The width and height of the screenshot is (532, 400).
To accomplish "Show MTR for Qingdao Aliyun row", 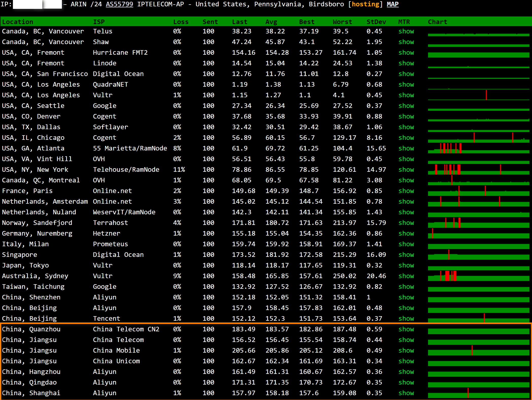I will coord(406,382).
